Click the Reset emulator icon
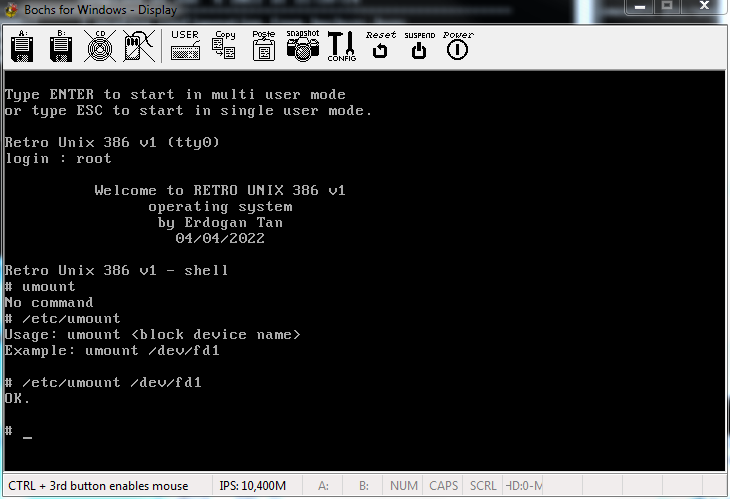Image resolution: width=730 pixels, height=499 pixels. [380, 46]
